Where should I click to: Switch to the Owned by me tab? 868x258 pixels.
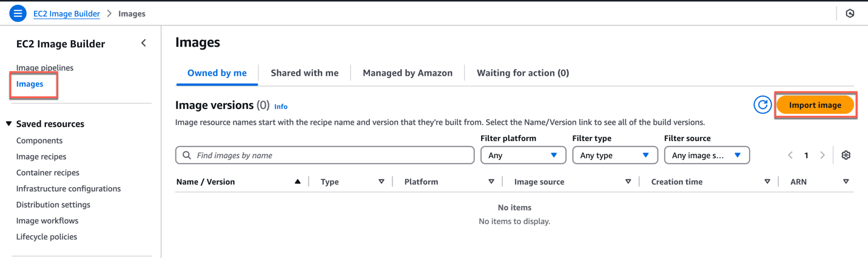coord(217,73)
